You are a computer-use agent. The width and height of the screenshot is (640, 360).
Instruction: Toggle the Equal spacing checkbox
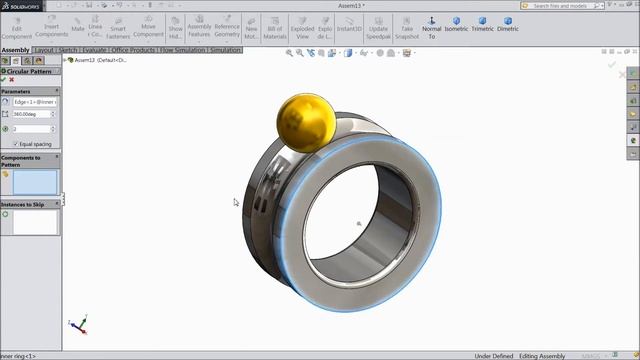coord(16,144)
